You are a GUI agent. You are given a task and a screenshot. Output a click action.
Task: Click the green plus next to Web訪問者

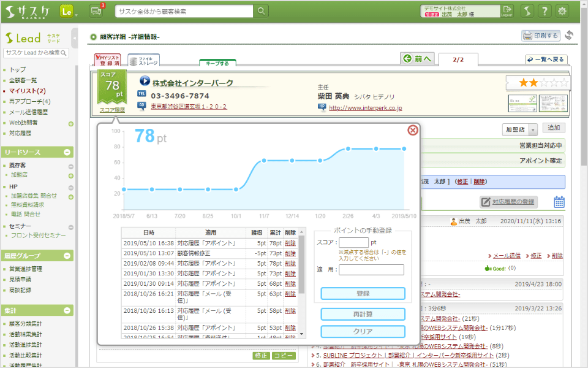point(71,124)
